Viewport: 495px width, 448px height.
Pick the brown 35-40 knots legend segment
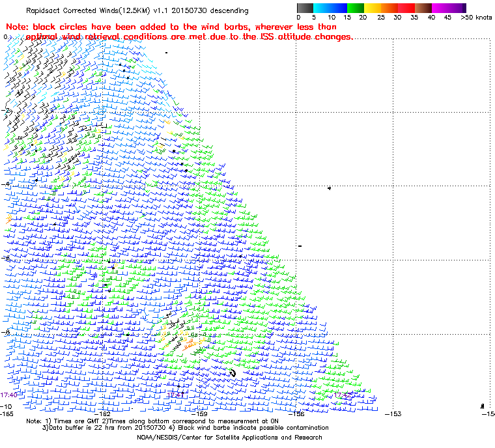click(423, 8)
